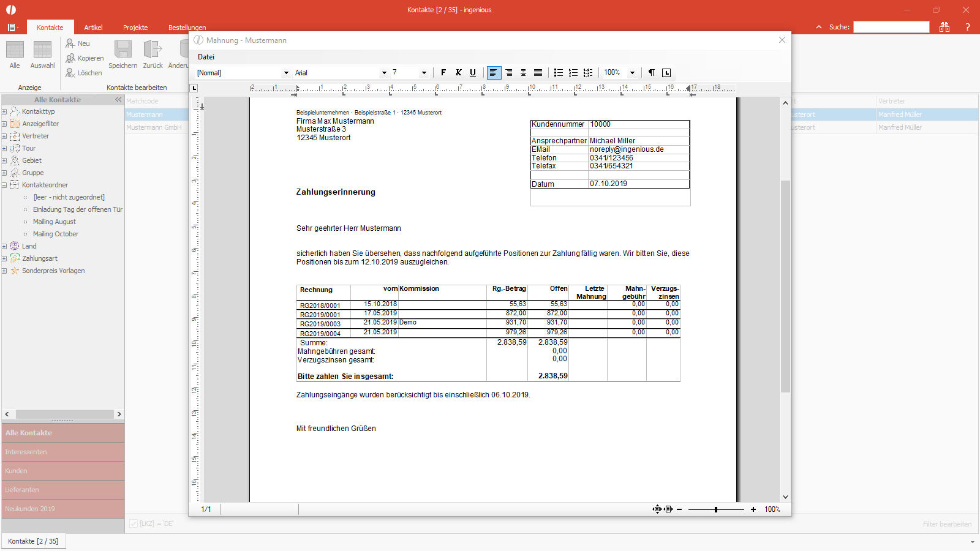Screen dimensions: 980x551
Task: Click the zoom out minus button
Action: [x=679, y=509]
